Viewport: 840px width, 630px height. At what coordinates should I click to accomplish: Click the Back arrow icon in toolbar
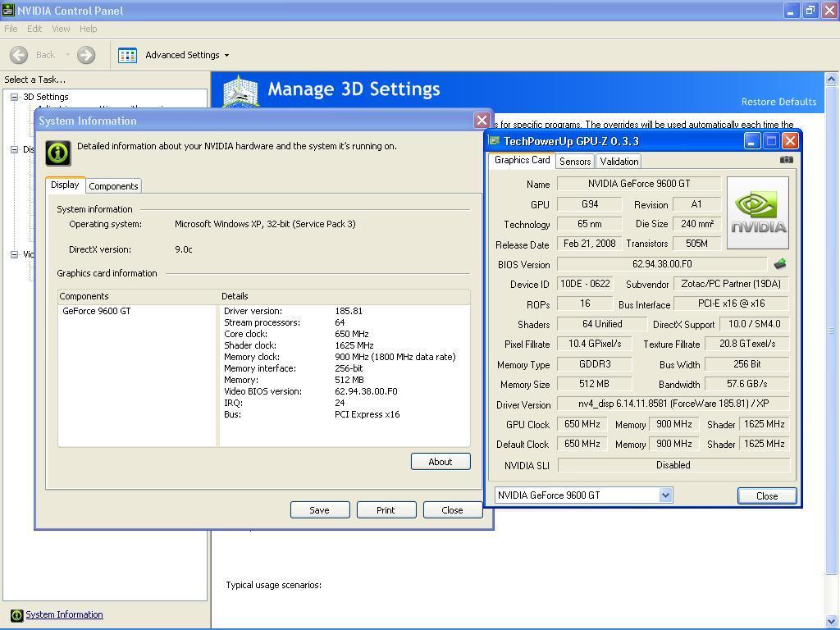pos(19,55)
